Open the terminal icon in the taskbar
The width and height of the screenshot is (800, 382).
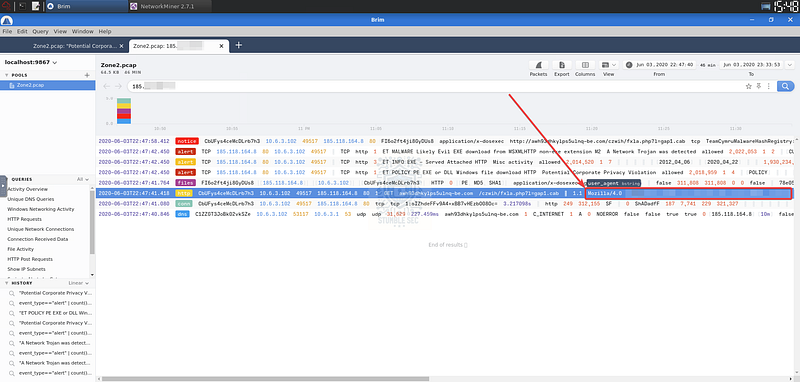coord(22,6)
